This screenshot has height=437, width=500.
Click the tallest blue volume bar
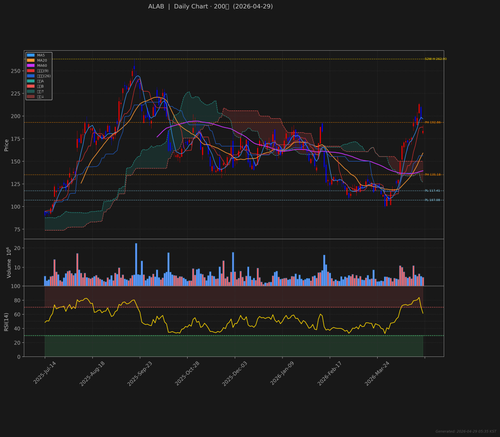click(136, 264)
